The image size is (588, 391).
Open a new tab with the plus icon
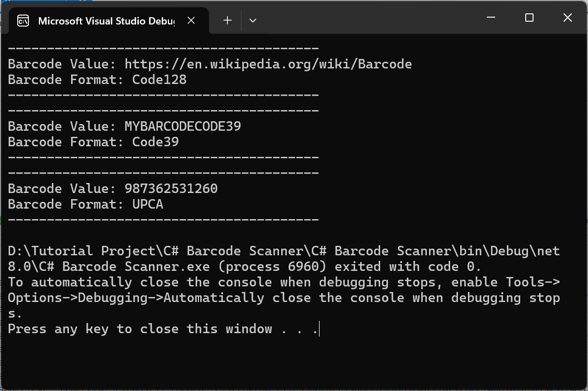(x=227, y=21)
